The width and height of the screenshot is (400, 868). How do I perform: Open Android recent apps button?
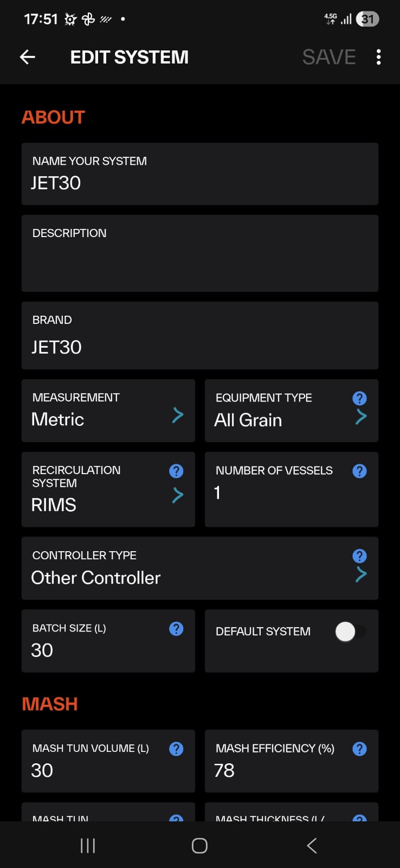pos(88,845)
